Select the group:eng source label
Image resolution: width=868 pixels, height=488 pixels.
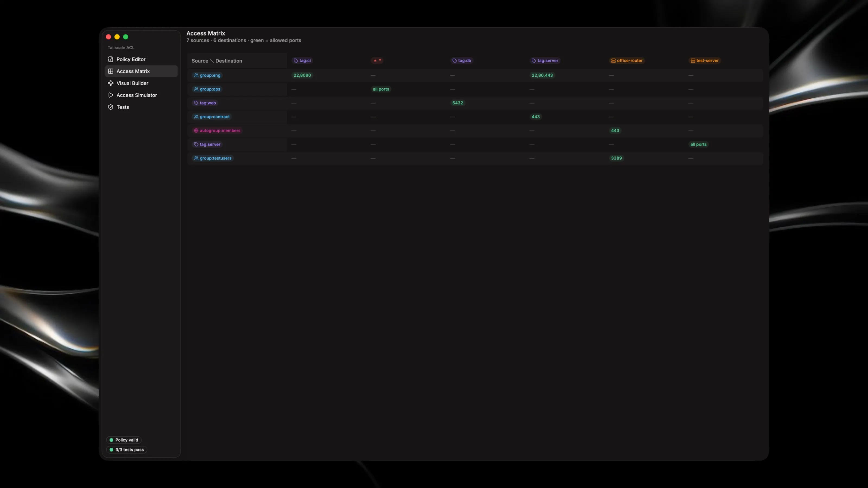pos(207,75)
